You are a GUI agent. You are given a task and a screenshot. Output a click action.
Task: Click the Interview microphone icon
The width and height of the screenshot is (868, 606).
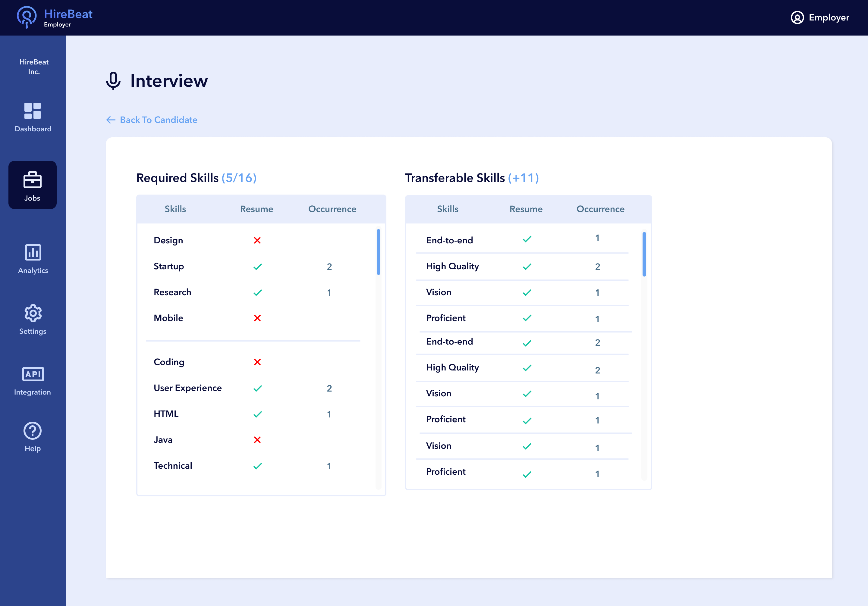[x=113, y=80]
